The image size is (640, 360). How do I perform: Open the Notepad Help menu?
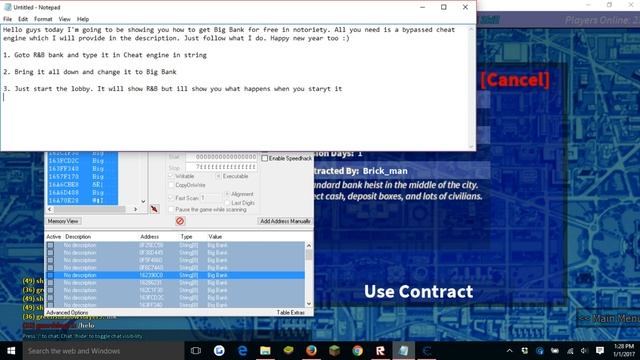click(x=83, y=19)
